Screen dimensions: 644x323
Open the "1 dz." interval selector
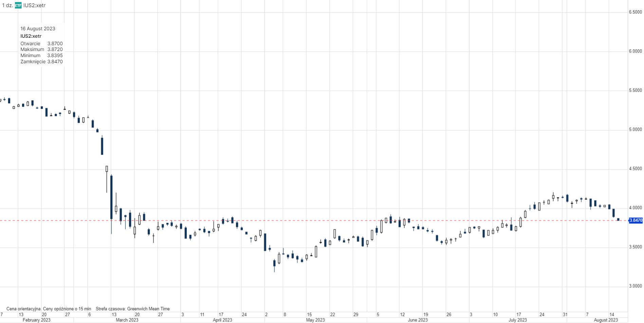7,5
